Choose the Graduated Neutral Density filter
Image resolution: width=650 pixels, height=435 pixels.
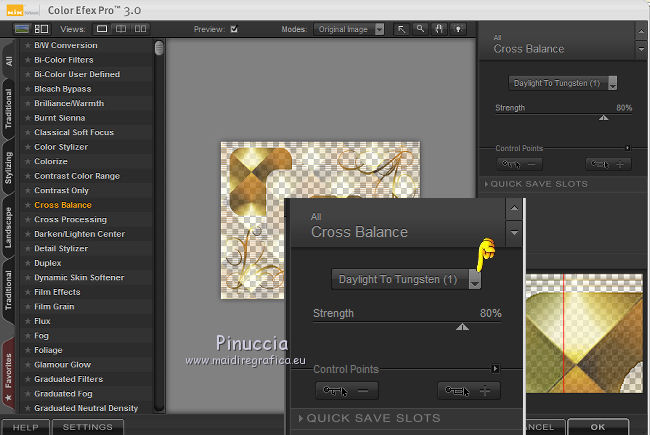click(x=86, y=408)
